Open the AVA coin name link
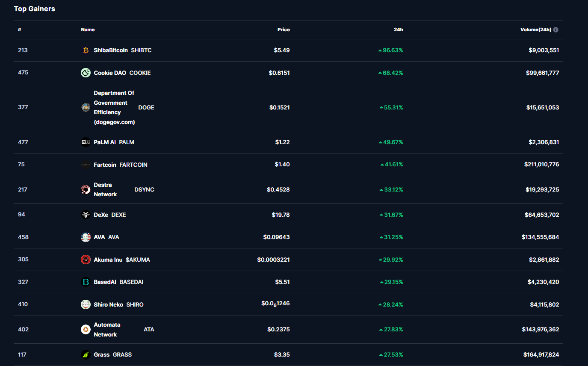 (100, 237)
